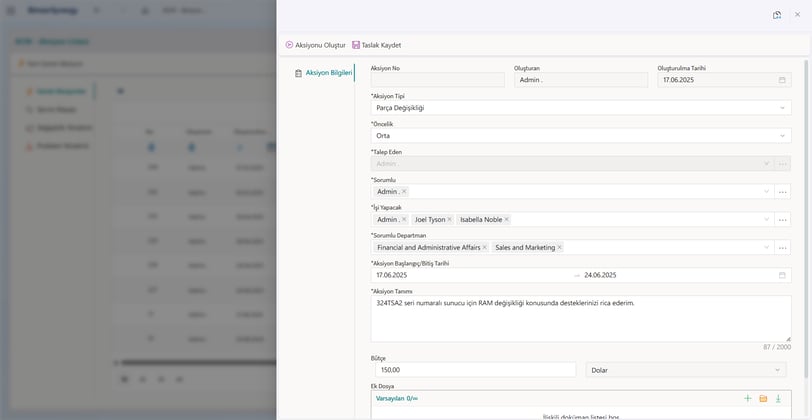Screen dimensions: 812x420
Task: Click Aksiyonu Oluştur button
Action: coord(315,45)
